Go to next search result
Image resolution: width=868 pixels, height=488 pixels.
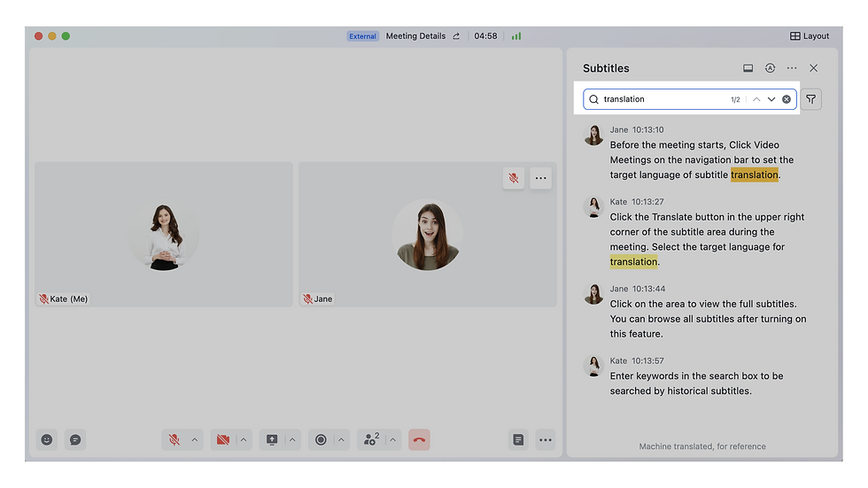[771, 99]
